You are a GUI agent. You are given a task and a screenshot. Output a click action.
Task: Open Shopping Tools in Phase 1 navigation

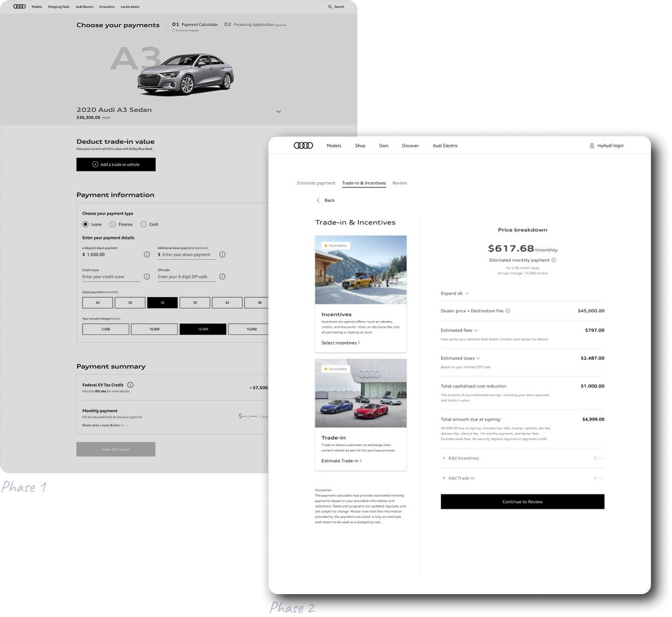point(59,7)
